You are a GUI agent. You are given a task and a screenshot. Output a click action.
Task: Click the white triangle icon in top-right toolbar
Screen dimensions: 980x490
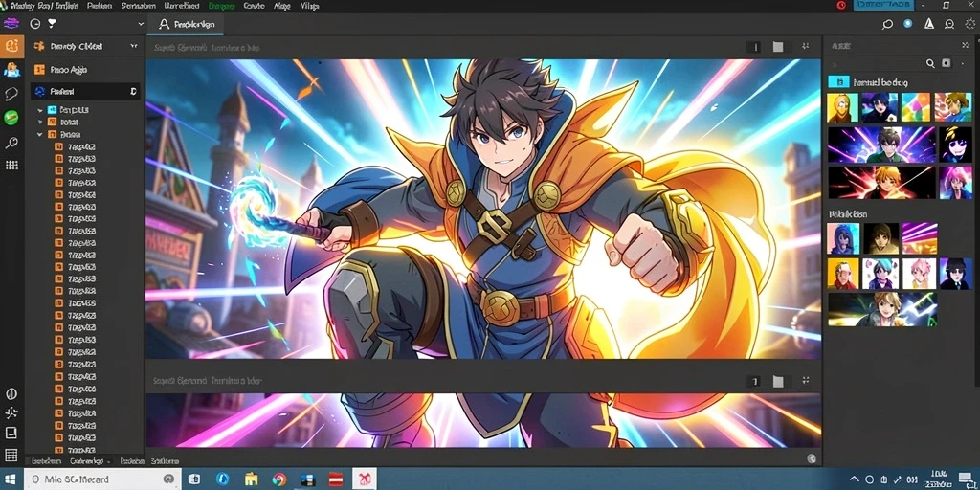[x=928, y=24]
